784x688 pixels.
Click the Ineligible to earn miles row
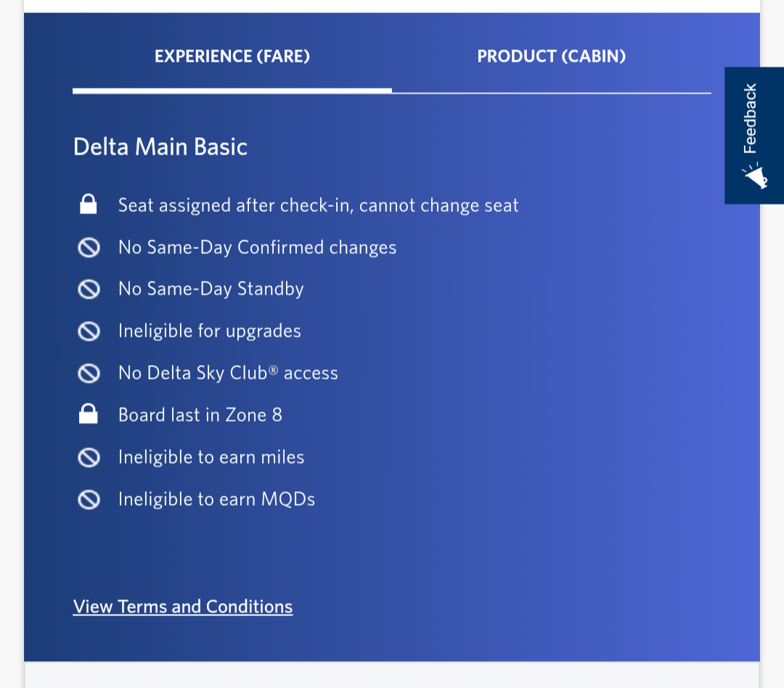coord(211,457)
